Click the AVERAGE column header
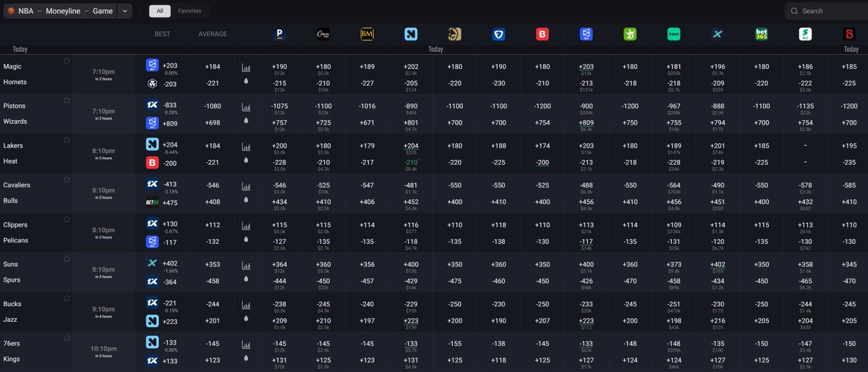Screen dimensions: 868x372 pyautogui.click(x=213, y=34)
